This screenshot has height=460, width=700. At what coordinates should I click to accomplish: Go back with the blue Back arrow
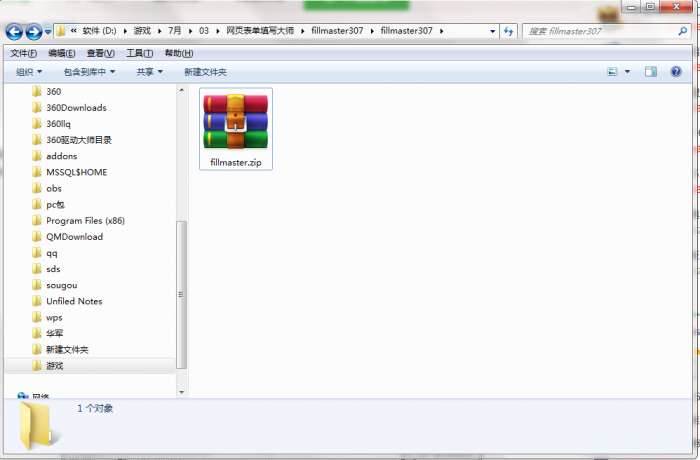click(x=14, y=32)
